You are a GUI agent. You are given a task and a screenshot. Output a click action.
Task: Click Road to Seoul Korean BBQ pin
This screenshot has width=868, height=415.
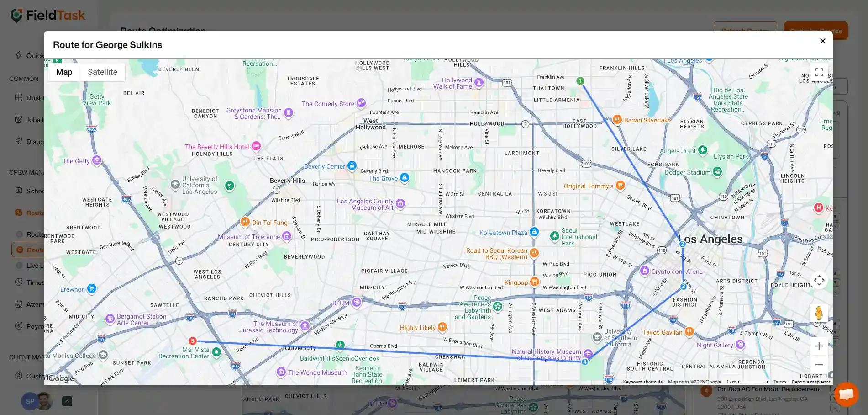[534, 253]
